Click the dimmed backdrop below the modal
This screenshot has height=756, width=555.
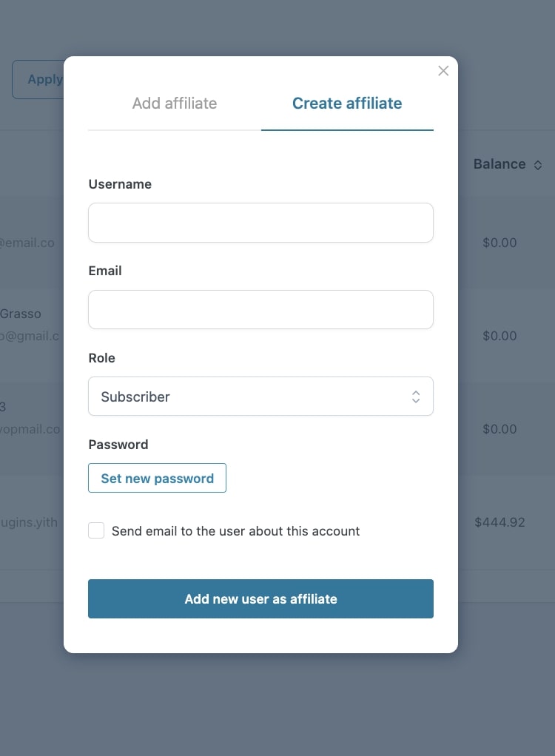[277, 704]
